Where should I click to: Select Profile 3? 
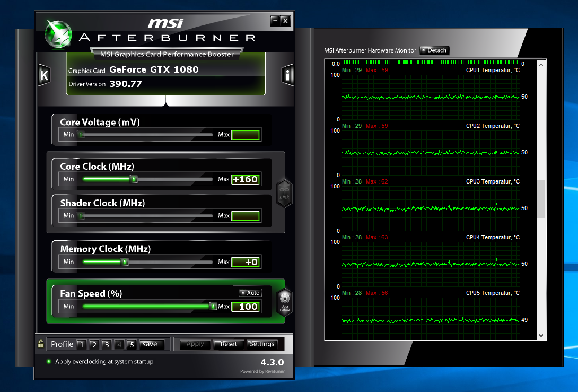point(107,344)
